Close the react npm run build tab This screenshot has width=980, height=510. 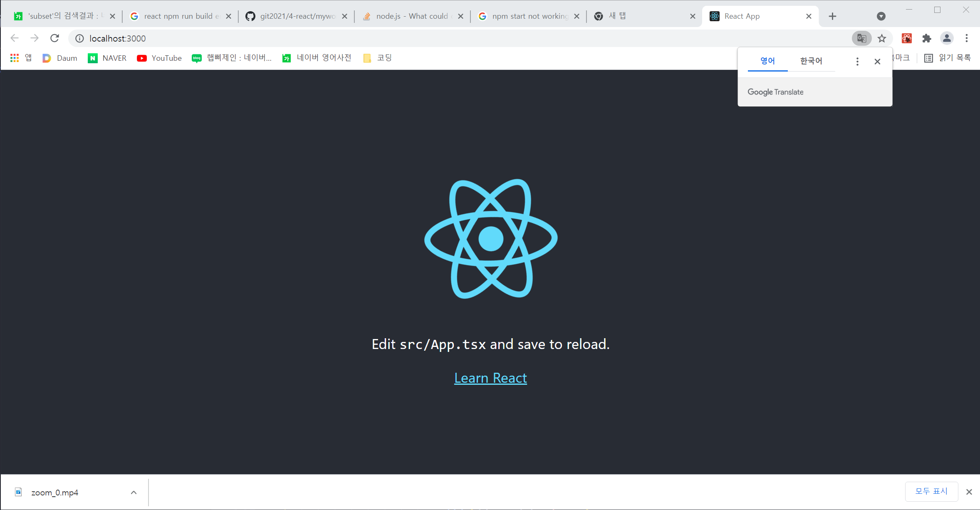pyautogui.click(x=228, y=16)
